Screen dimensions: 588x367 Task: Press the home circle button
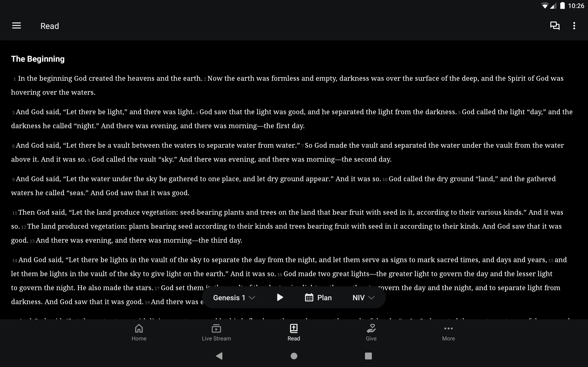point(294,356)
